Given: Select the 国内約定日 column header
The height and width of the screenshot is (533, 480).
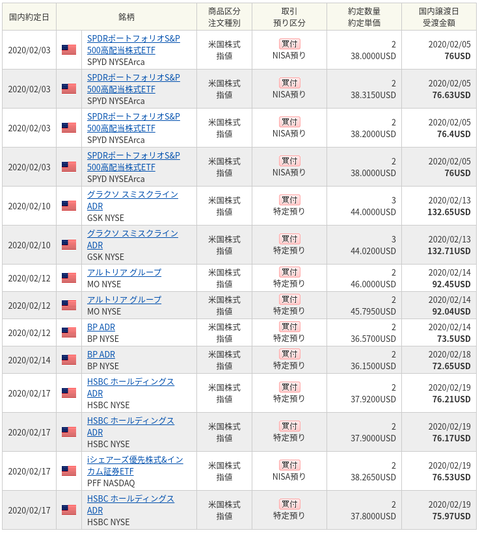Looking at the screenshot, I should 29,17.
